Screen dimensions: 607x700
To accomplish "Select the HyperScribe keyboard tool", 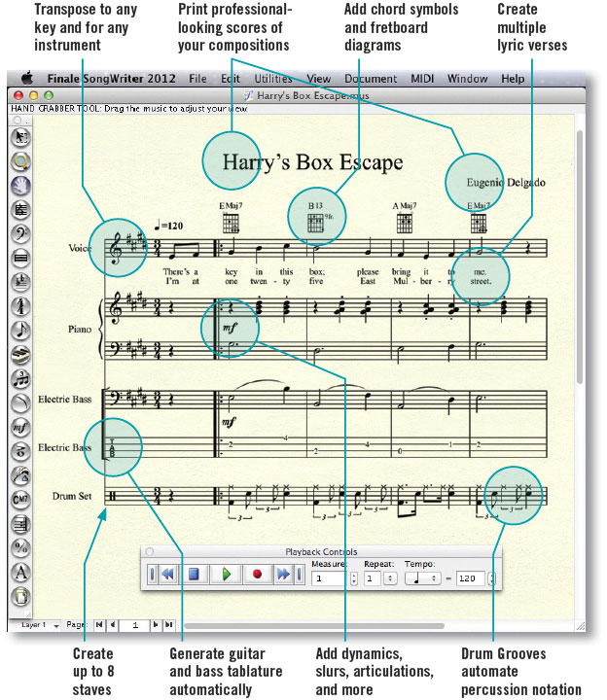I will click(x=20, y=355).
